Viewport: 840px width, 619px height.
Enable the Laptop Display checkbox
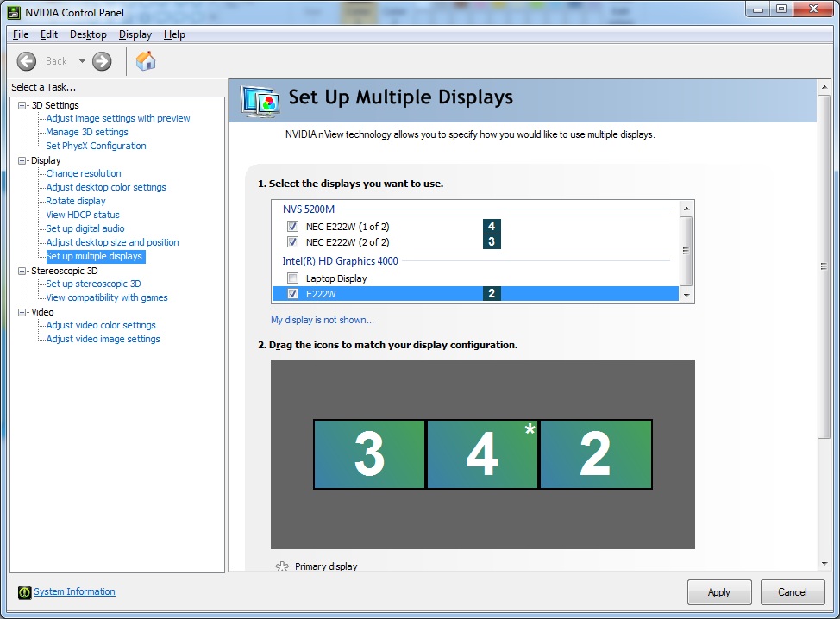coord(292,278)
